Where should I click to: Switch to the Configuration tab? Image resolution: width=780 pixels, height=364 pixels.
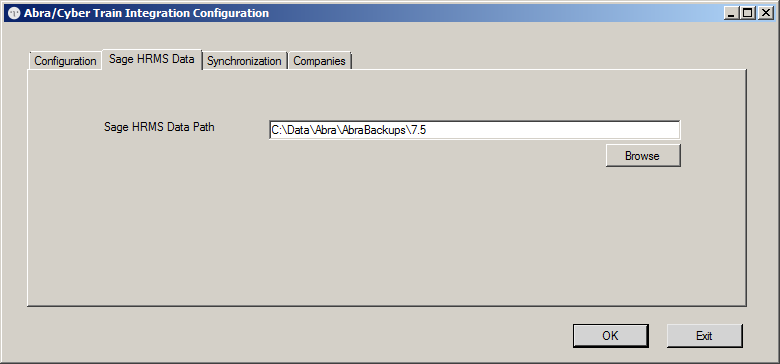(x=65, y=61)
